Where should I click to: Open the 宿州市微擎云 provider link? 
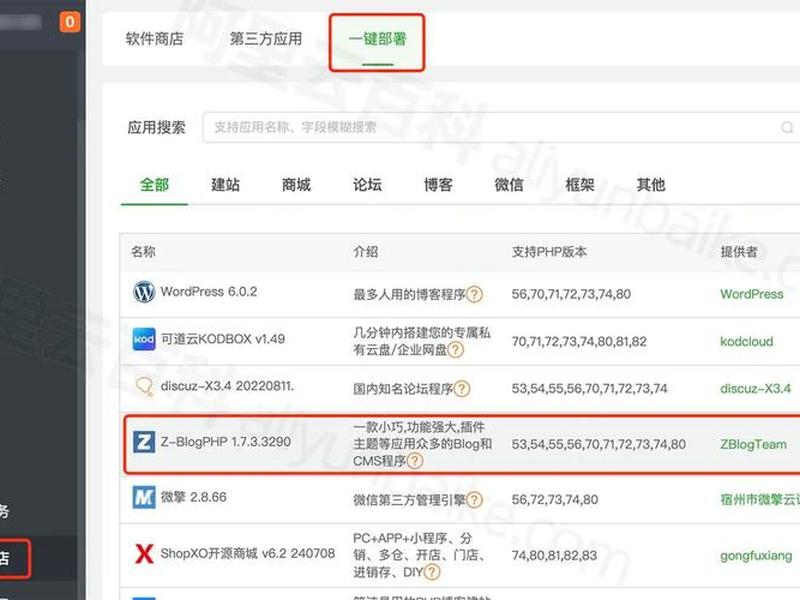coord(760,499)
